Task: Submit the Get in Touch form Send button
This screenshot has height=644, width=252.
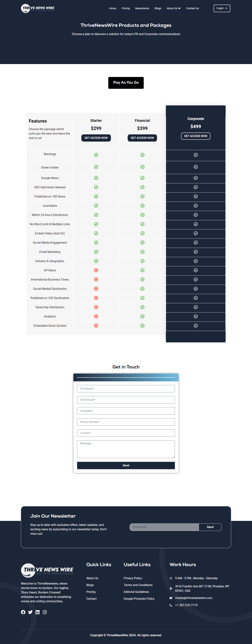Action: click(x=126, y=465)
